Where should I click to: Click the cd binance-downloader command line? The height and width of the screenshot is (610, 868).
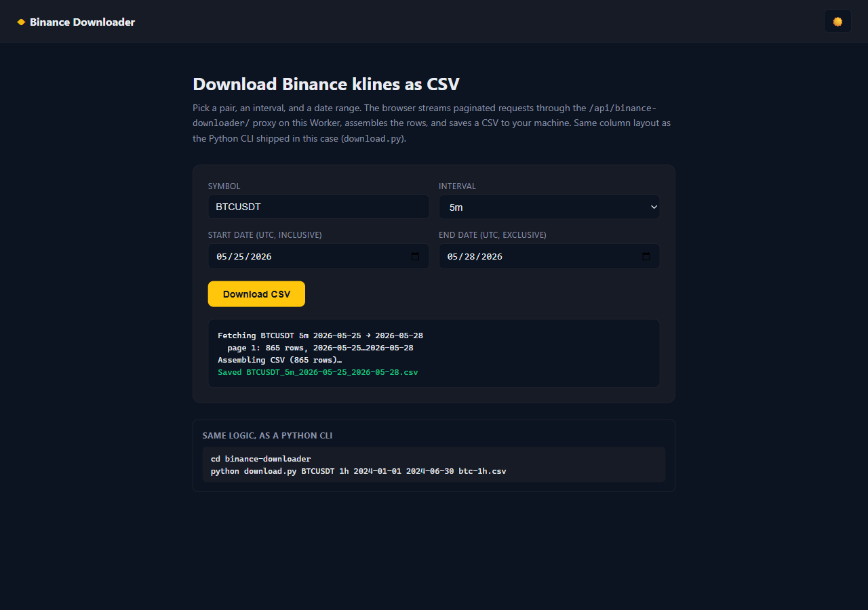pyautogui.click(x=260, y=459)
